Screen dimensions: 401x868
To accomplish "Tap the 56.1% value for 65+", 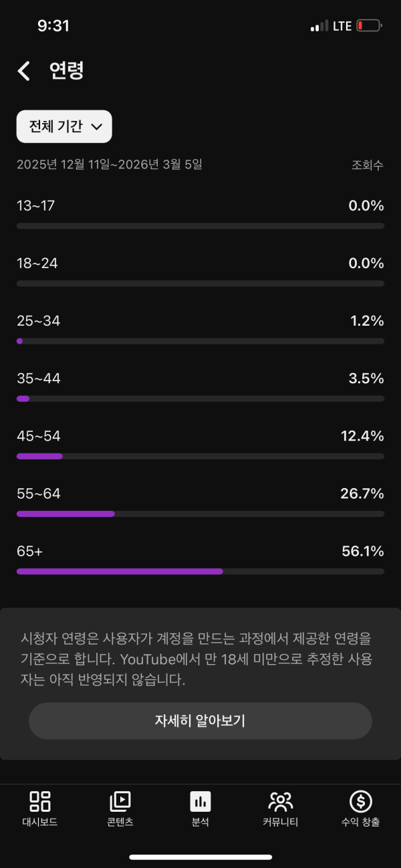I will 362,552.
